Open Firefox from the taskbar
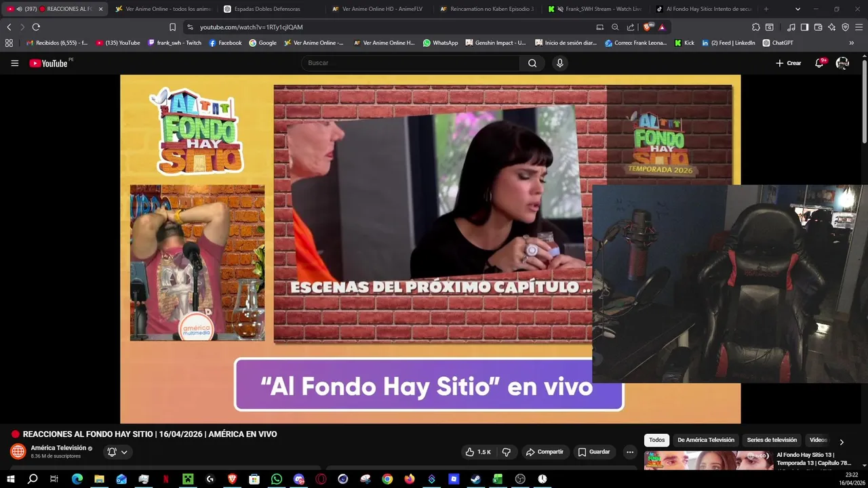Screen dimensions: 868x488 pyautogui.click(x=410, y=479)
